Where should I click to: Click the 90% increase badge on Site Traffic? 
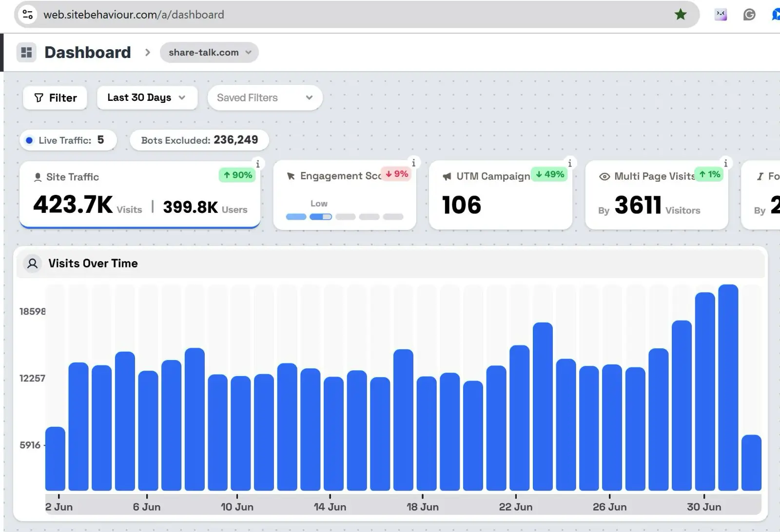click(237, 175)
